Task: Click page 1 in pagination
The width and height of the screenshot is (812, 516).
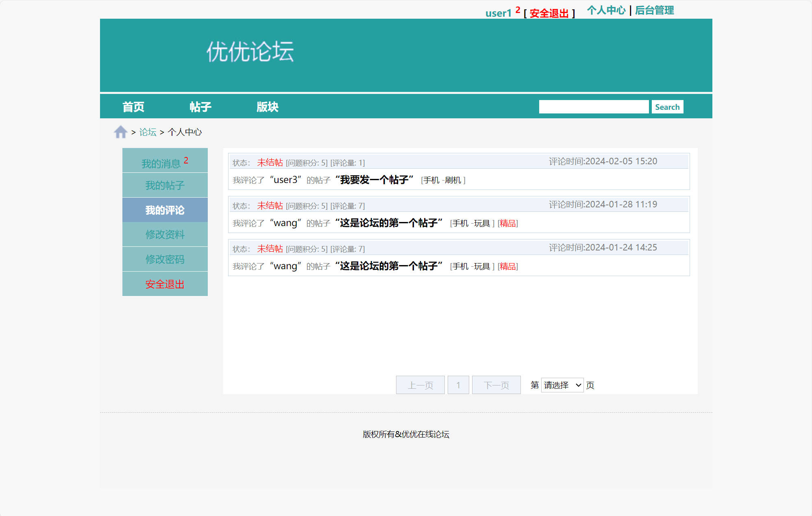Action: [x=458, y=385]
